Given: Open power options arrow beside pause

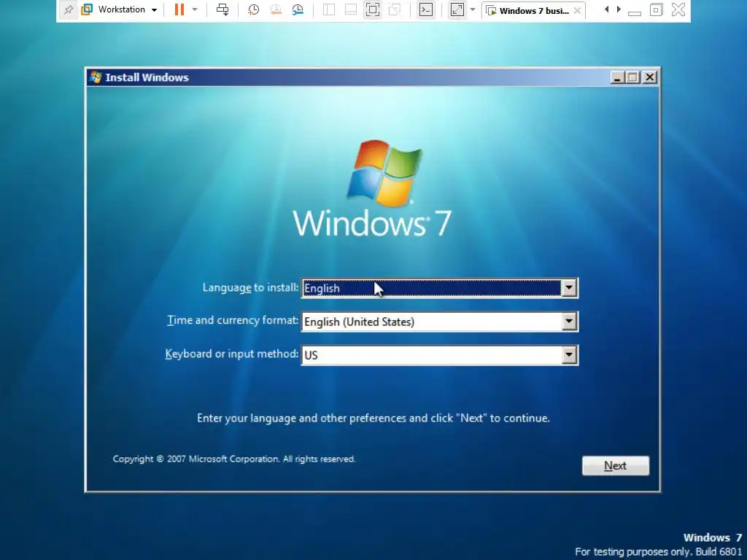Looking at the screenshot, I should [194, 9].
